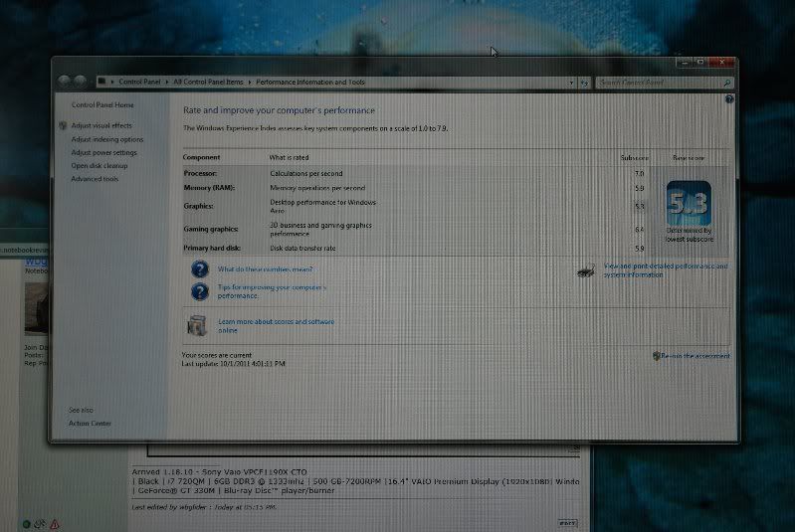Click the 'Gaming graphics:' component row label

pyautogui.click(x=211, y=229)
